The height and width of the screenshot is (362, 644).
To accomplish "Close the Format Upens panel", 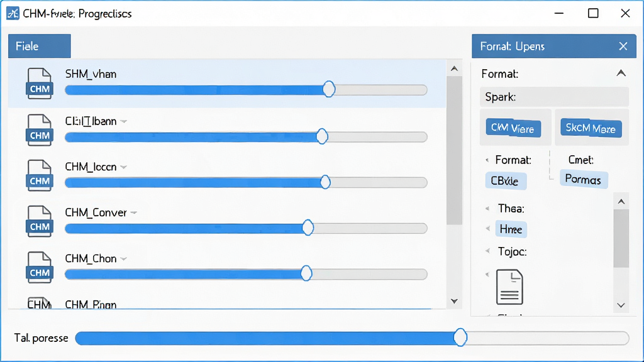I will [623, 46].
